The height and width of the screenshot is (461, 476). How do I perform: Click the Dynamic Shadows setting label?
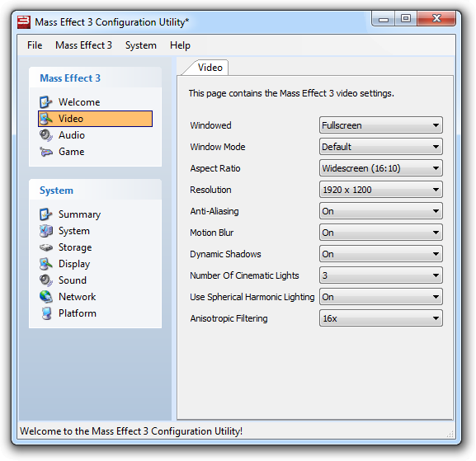pos(225,254)
